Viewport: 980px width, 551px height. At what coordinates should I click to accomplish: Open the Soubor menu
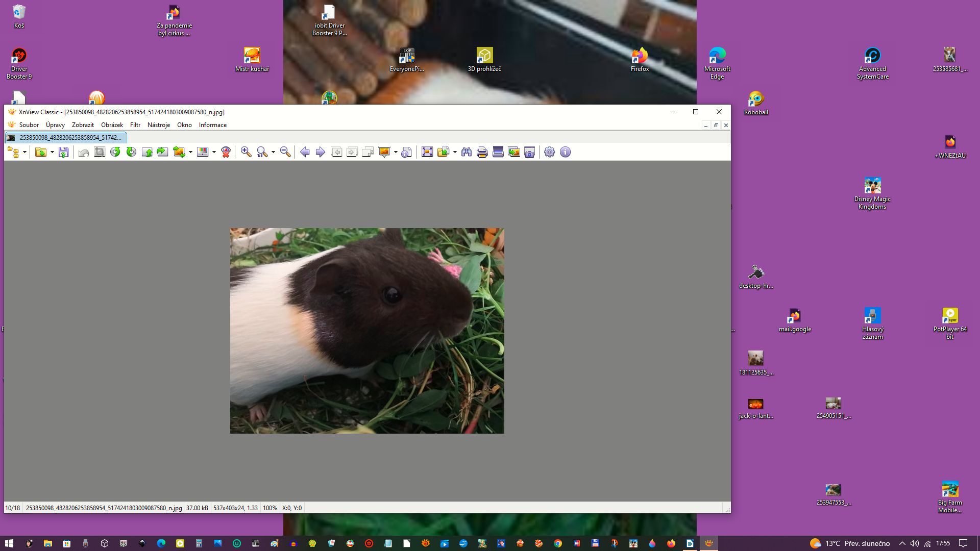[29, 125]
